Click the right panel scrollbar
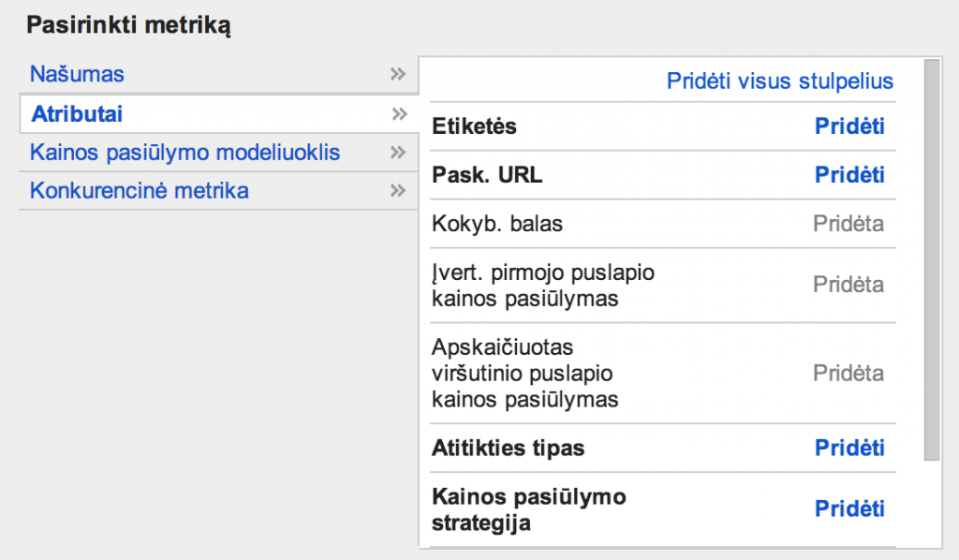The image size is (959, 560). 934,262
